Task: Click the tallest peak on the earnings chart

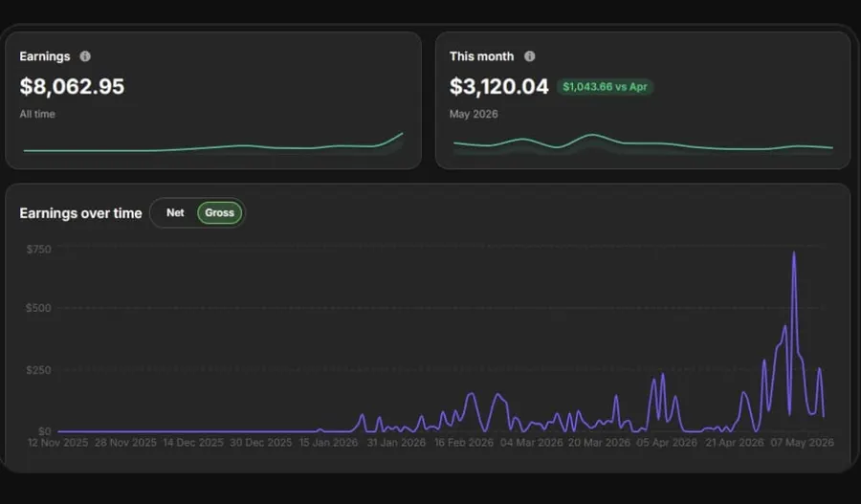Action: click(x=793, y=253)
